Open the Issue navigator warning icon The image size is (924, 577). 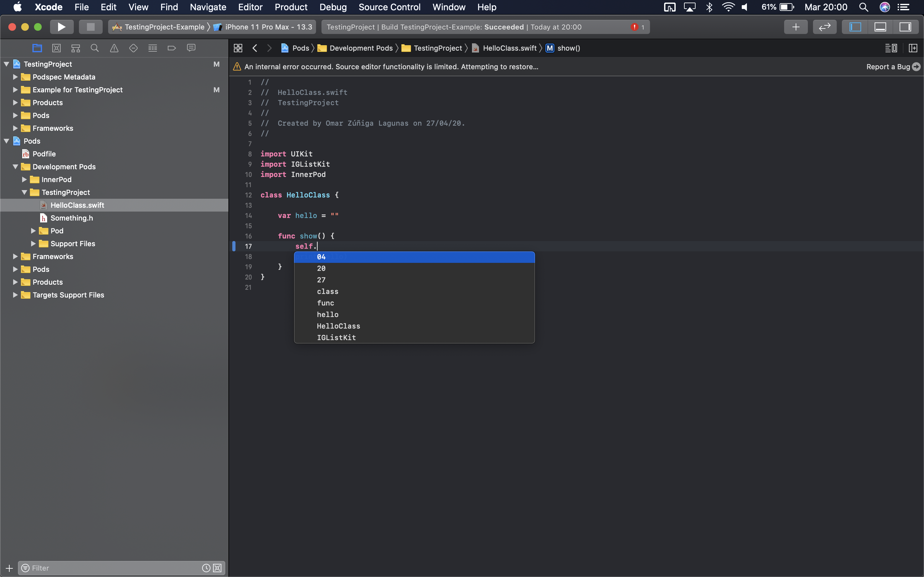tap(114, 48)
